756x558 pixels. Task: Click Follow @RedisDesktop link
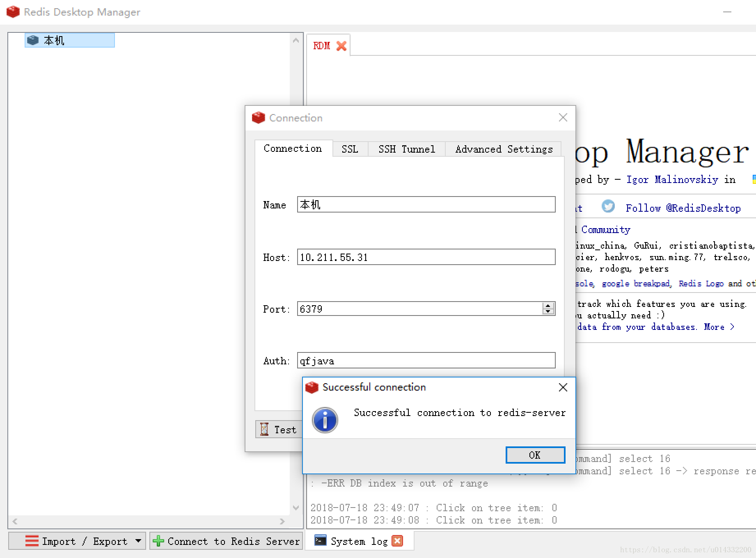(x=683, y=208)
